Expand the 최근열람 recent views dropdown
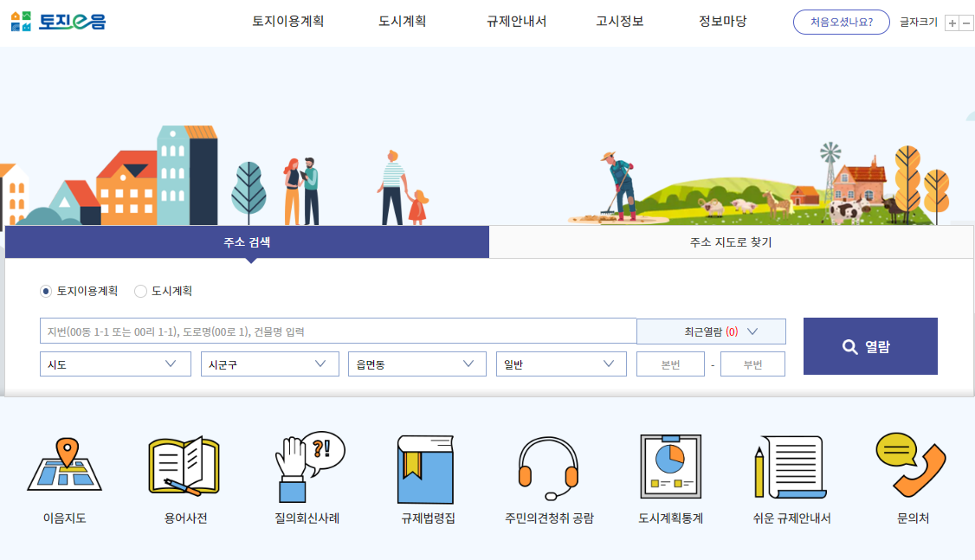The height and width of the screenshot is (560, 975). 711,331
